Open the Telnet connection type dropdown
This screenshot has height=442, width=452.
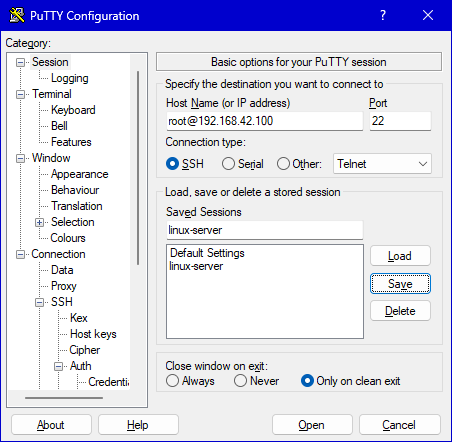(382, 164)
